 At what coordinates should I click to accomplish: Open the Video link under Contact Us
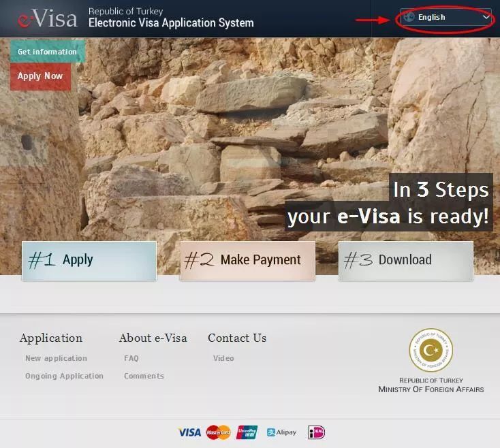coord(223,358)
